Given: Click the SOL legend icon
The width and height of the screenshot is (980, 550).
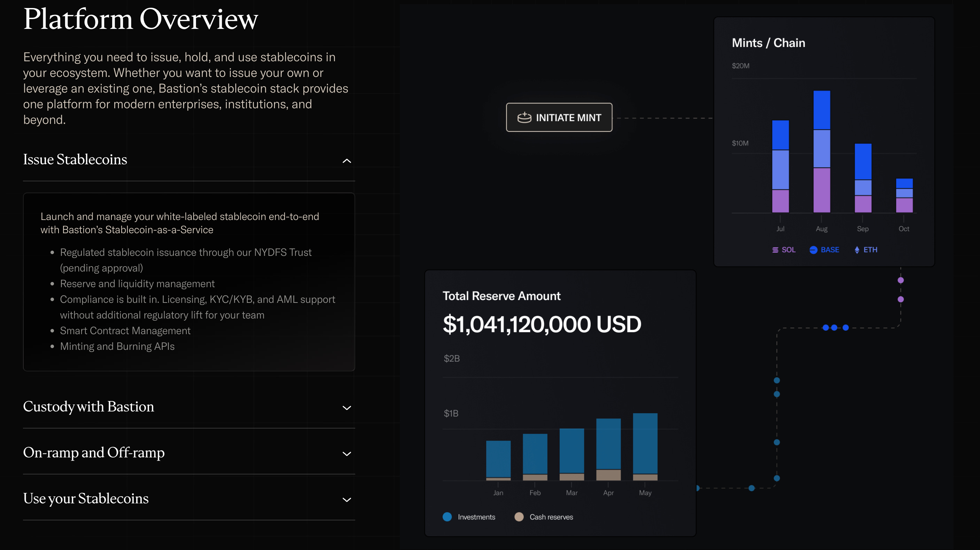Looking at the screenshot, I should pos(775,250).
